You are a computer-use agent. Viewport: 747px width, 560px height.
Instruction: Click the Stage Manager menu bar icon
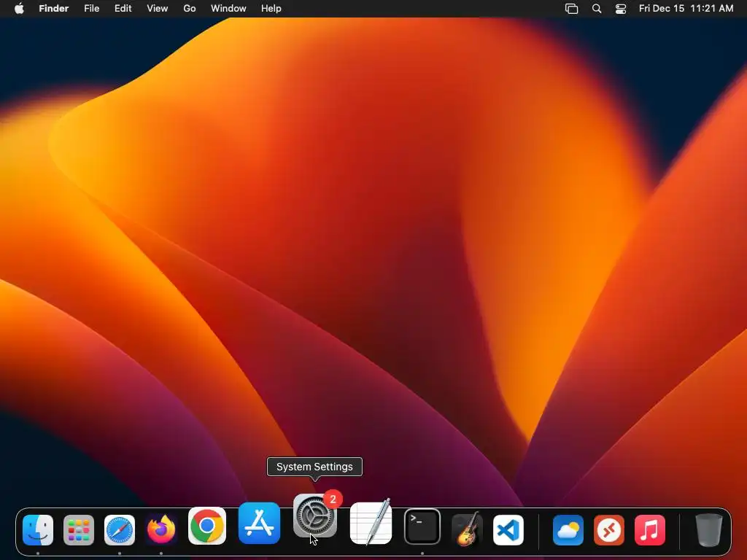click(x=572, y=8)
